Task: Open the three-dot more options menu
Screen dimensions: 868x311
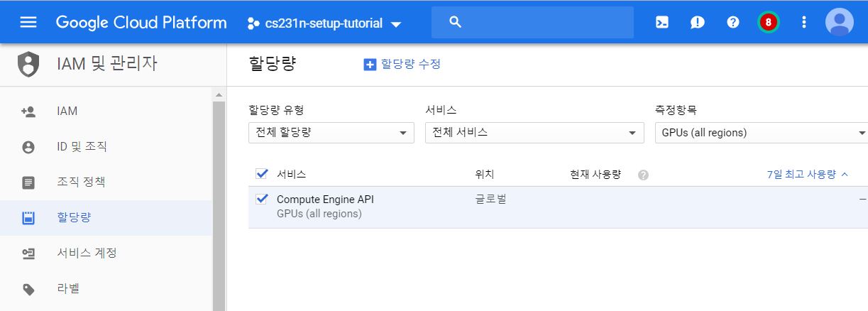Action: [x=804, y=22]
